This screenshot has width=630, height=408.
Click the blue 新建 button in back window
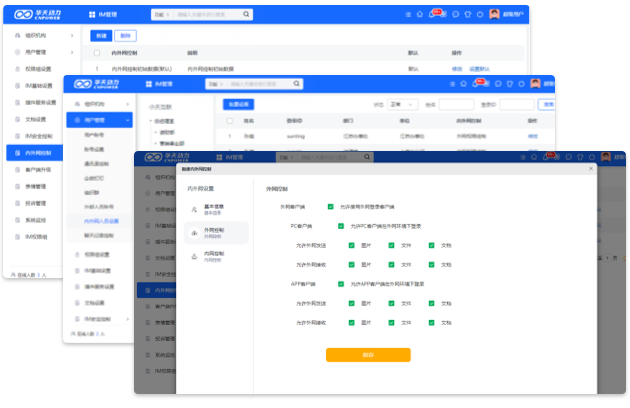click(x=101, y=35)
